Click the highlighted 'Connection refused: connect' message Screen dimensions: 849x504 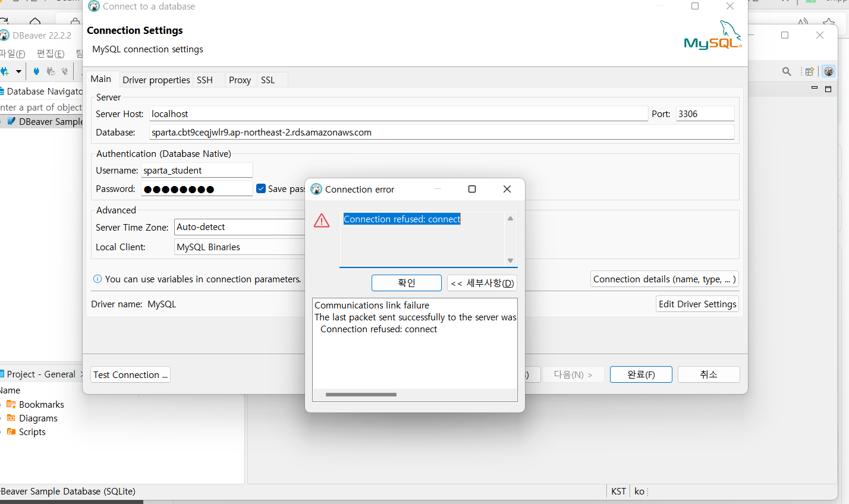[402, 219]
